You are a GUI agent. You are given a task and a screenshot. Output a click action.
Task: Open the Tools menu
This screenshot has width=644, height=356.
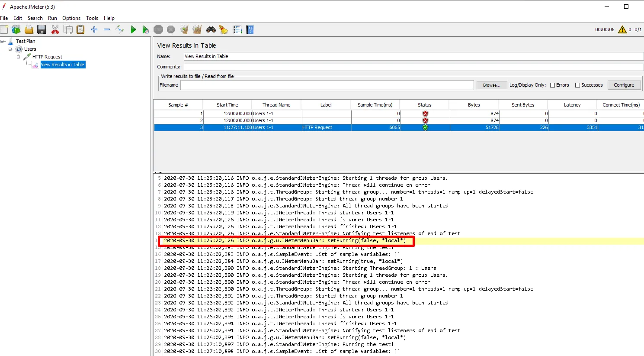point(92,18)
